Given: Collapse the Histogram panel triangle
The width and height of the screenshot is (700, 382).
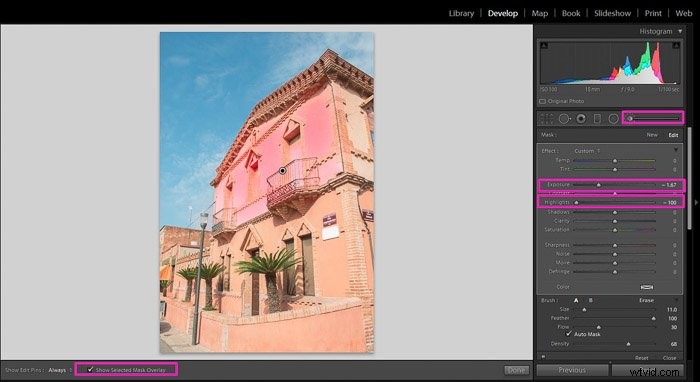Looking at the screenshot, I should coord(680,31).
